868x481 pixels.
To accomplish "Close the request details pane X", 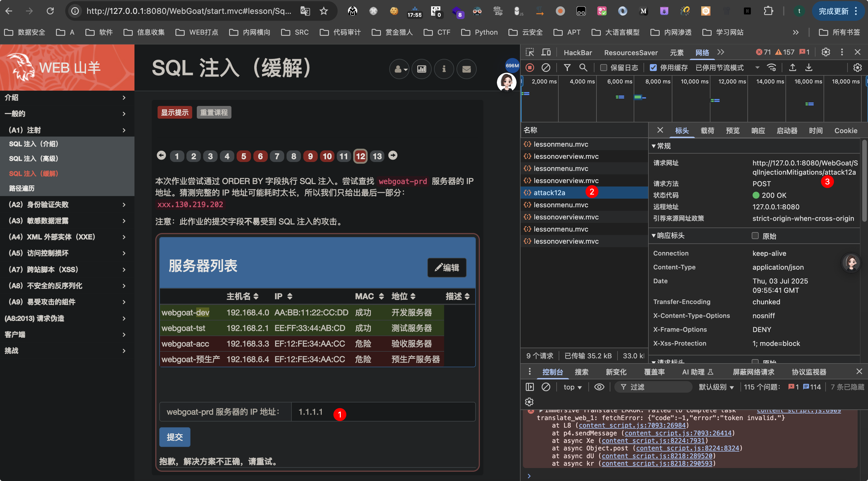I will [x=660, y=130].
